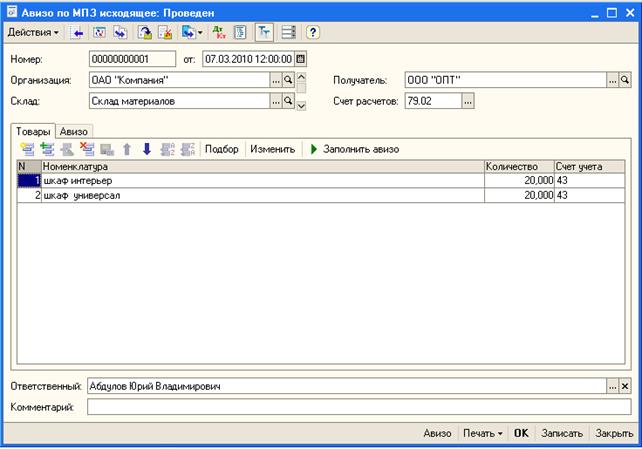Click ellipsis selector for Счет расчетов
The image size is (642, 449).
pyautogui.click(x=468, y=101)
